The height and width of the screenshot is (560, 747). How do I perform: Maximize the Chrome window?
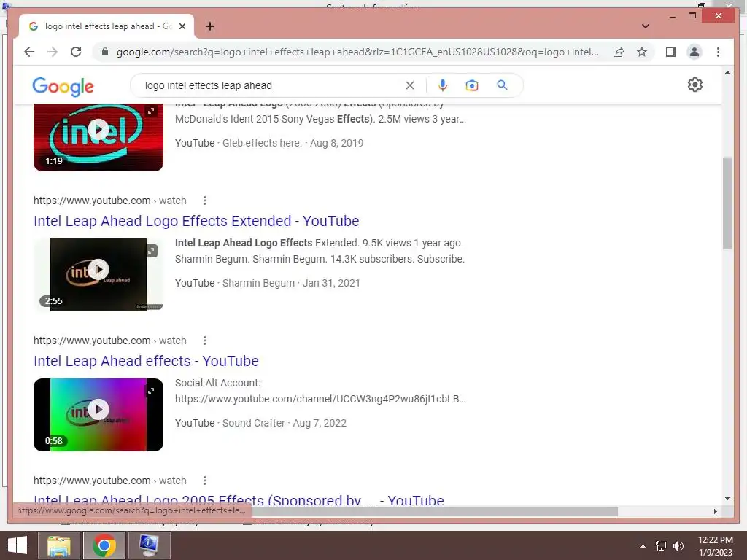point(692,16)
